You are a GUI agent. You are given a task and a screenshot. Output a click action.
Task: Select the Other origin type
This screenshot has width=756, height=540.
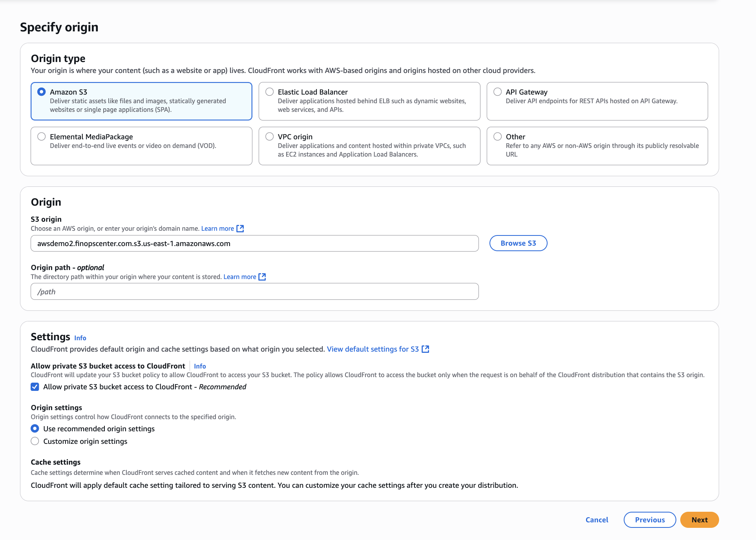tap(498, 137)
